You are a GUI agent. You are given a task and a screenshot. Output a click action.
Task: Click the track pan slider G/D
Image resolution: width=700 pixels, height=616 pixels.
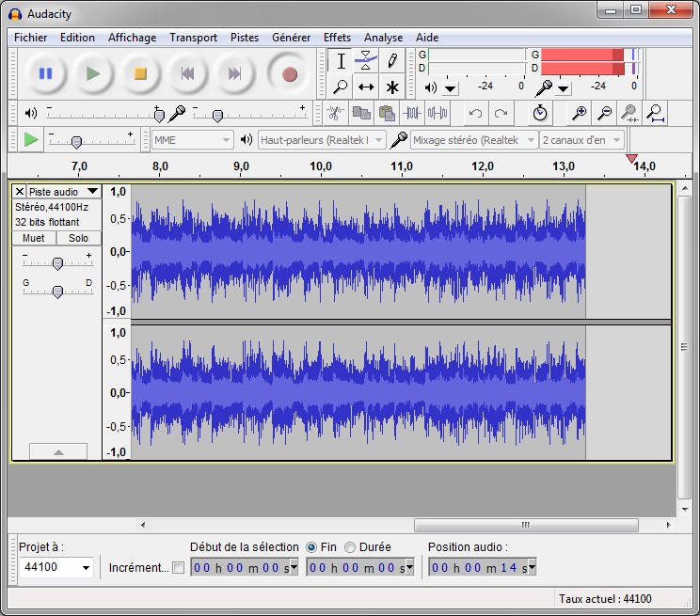(x=57, y=292)
